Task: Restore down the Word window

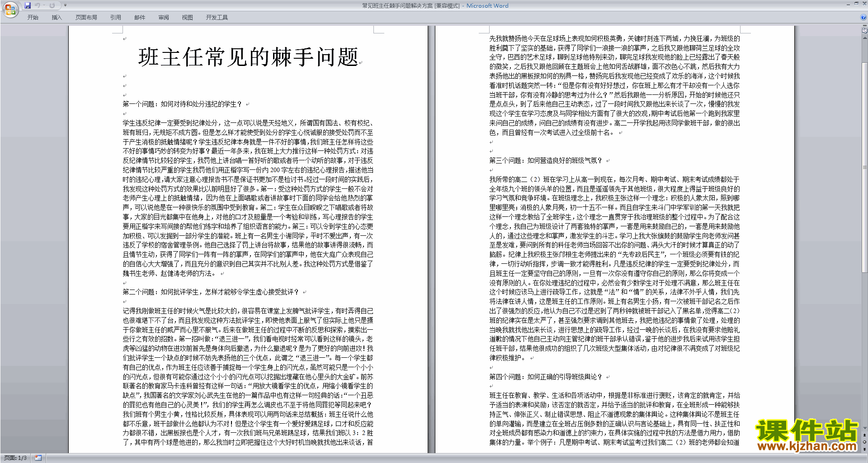Action: (856, 4)
